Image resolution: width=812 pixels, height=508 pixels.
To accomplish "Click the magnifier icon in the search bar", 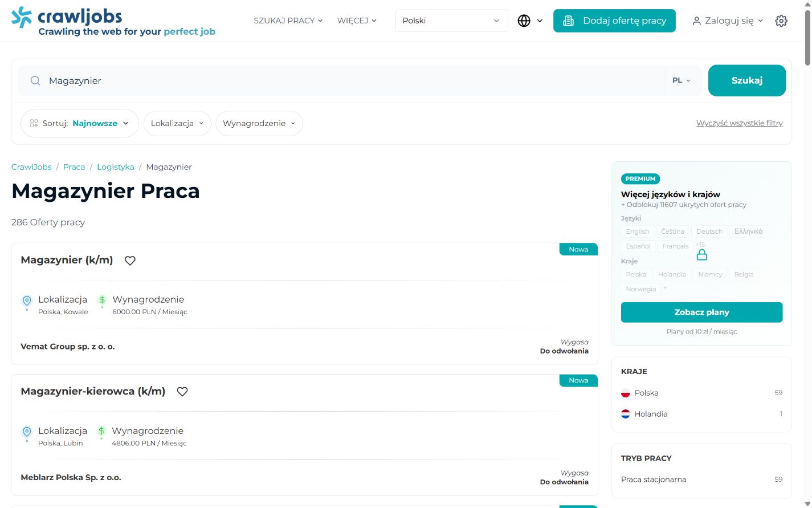I will coord(35,80).
